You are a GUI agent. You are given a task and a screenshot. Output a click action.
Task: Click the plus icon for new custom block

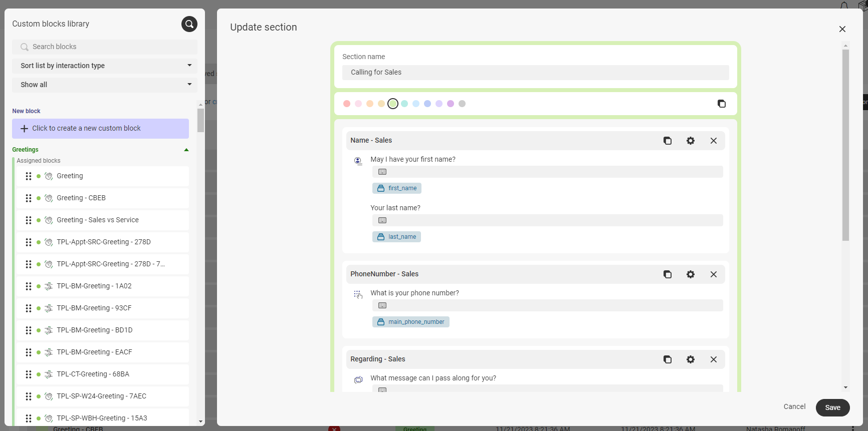pos(24,129)
